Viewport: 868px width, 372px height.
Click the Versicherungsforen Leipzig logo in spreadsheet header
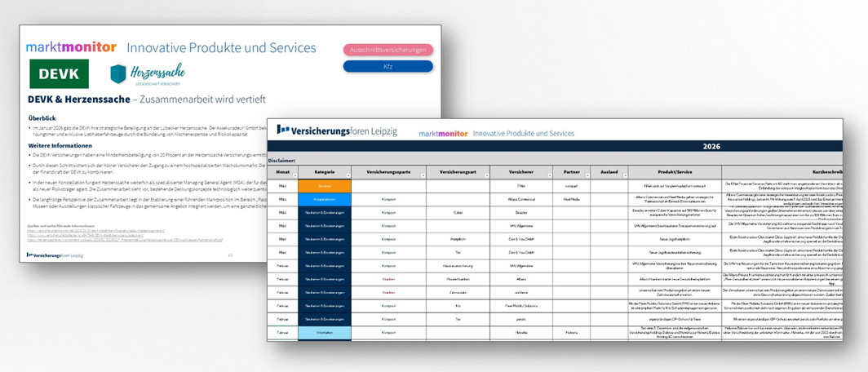(337, 131)
